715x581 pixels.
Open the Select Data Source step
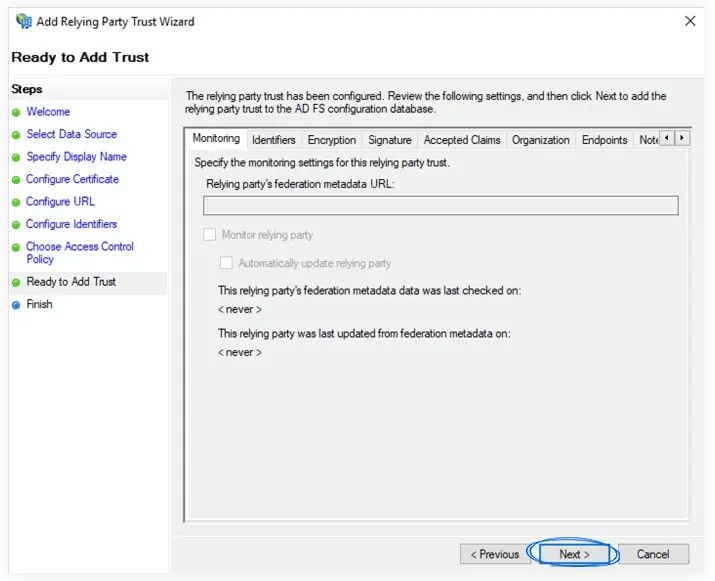72,134
